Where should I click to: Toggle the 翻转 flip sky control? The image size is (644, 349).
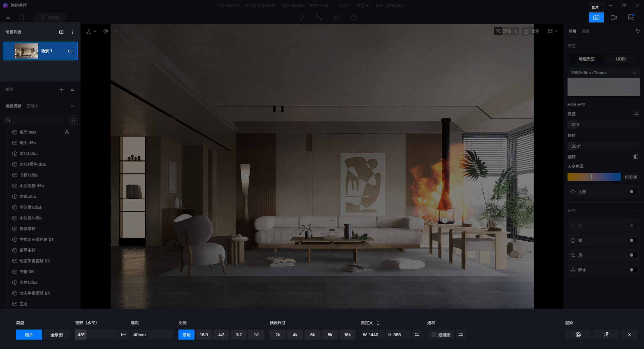[x=636, y=157]
